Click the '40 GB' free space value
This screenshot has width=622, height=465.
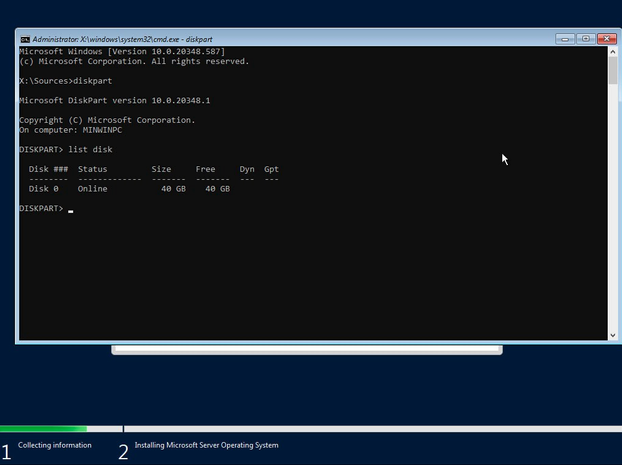click(x=217, y=189)
